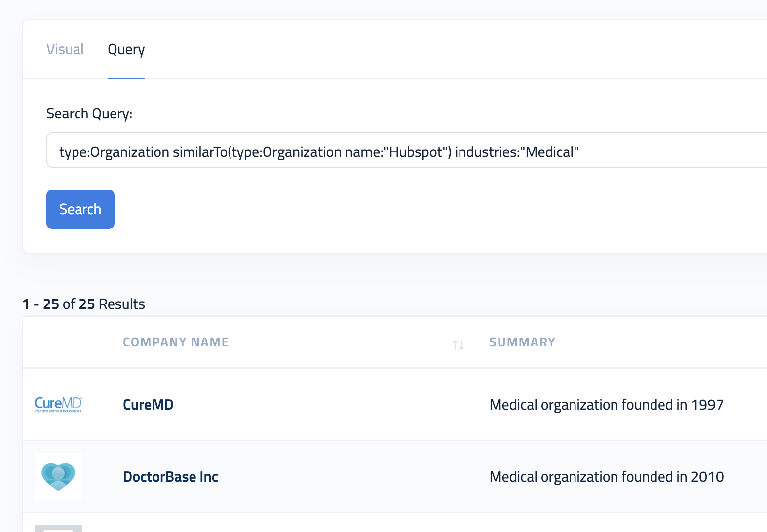Click the SUMMARY column header

(522, 342)
